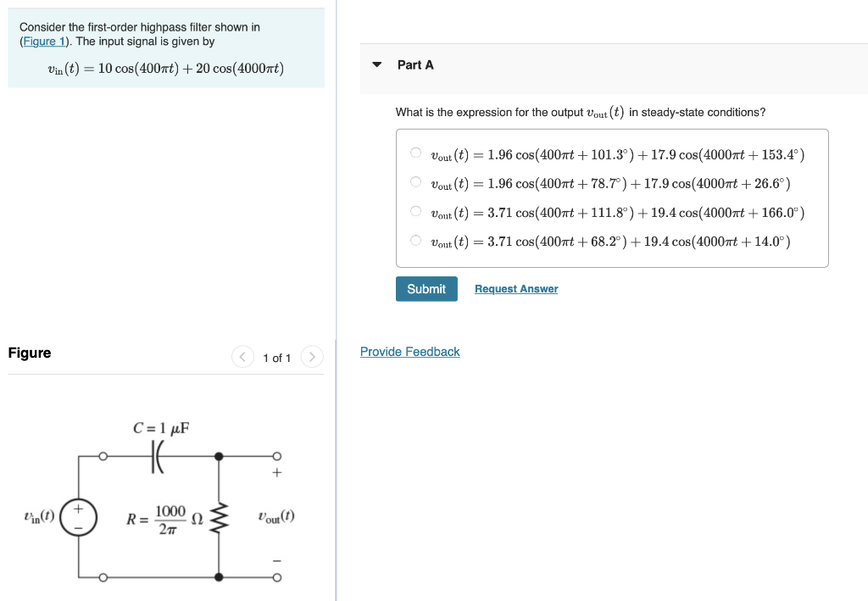Select the answer with 101.3° phase

coord(416,152)
